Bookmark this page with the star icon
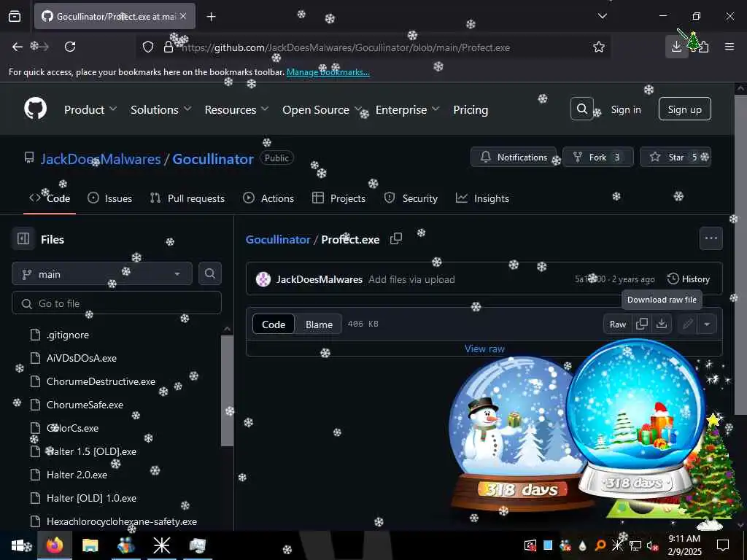Screen dimensions: 747x560 point(598,47)
